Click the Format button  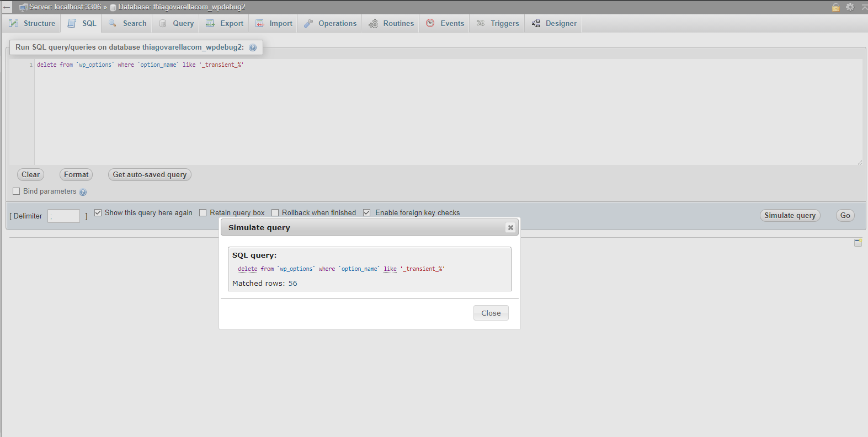coord(76,175)
